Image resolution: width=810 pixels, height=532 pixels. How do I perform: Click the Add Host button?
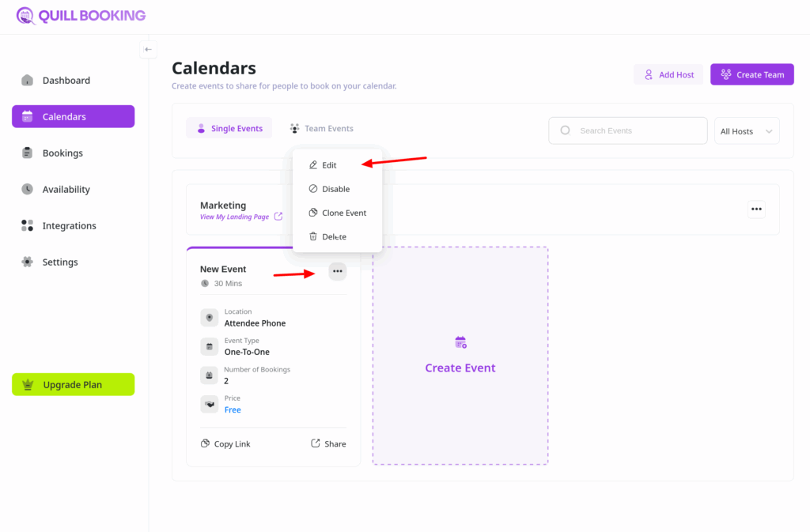(x=668, y=74)
